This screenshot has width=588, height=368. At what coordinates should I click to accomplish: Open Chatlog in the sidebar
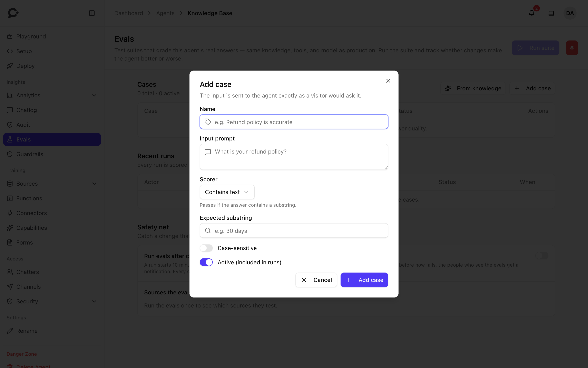(52, 110)
